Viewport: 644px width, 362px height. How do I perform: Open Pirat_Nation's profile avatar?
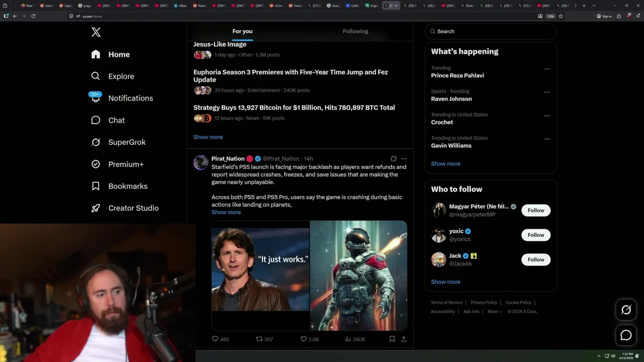tap(201, 162)
